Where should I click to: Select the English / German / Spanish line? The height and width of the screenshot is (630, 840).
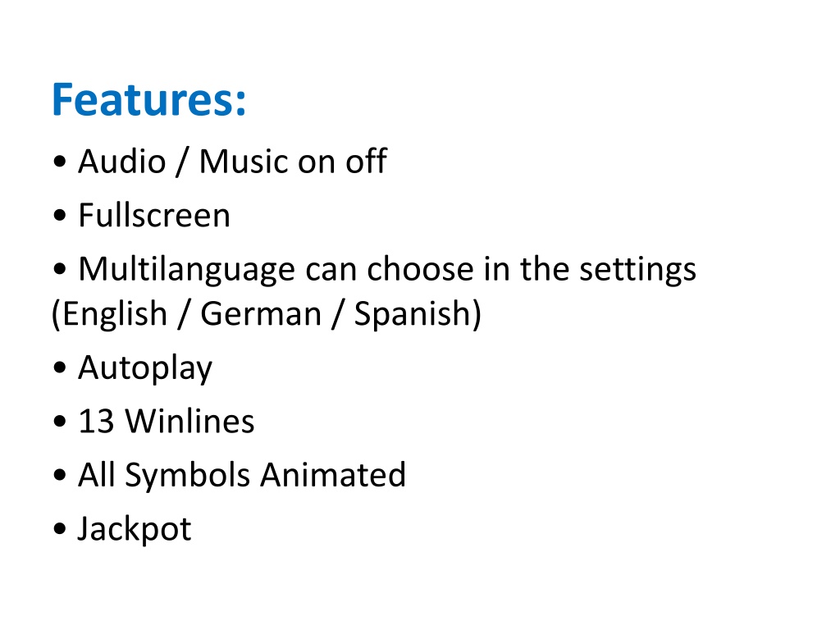(x=267, y=314)
